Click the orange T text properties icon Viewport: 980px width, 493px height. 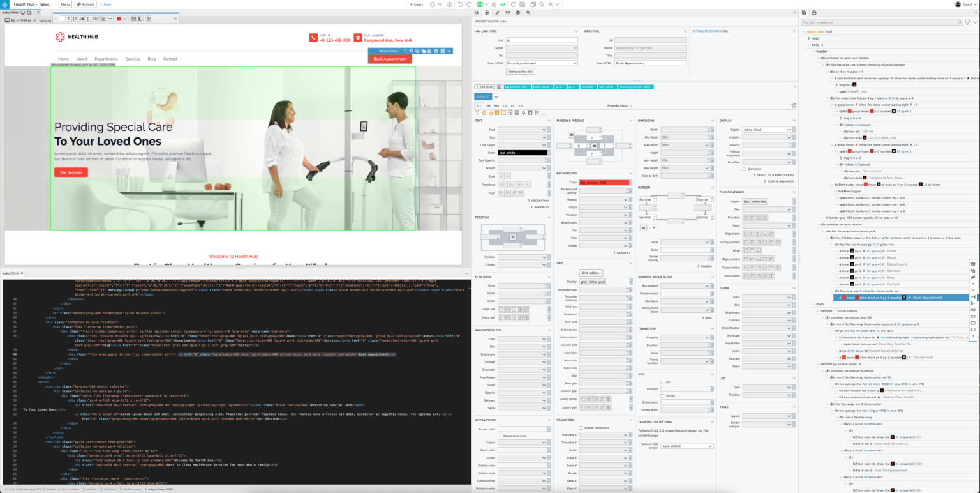[x=477, y=113]
